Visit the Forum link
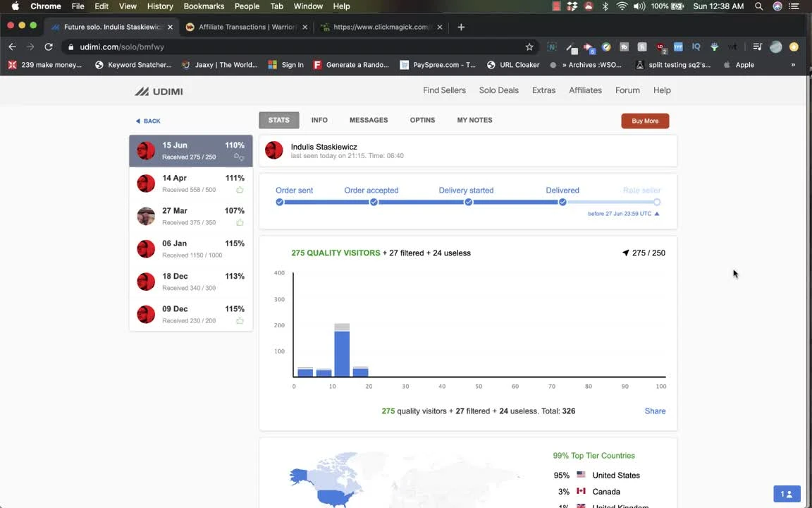This screenshot has height=508, width=812. click(627, 90)
